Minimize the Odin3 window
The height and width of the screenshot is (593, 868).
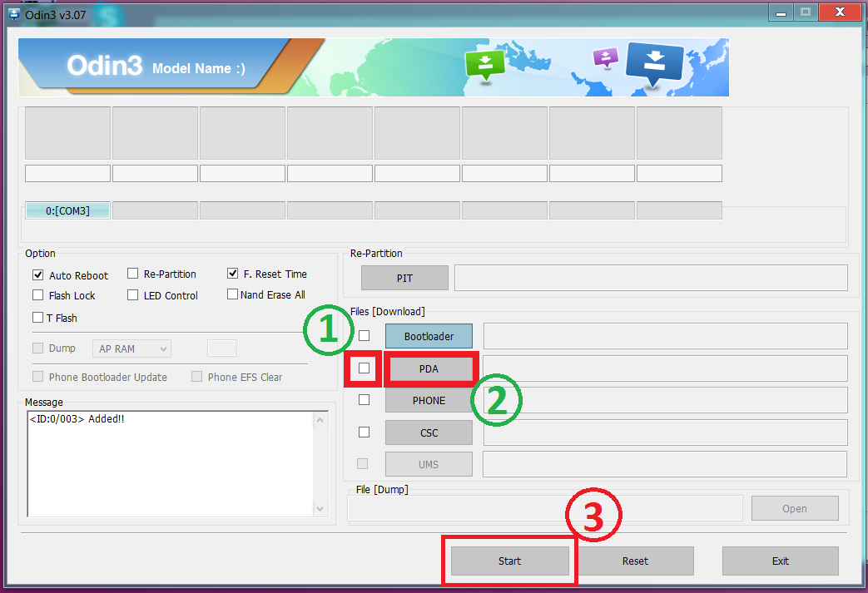tap(781, 12)
